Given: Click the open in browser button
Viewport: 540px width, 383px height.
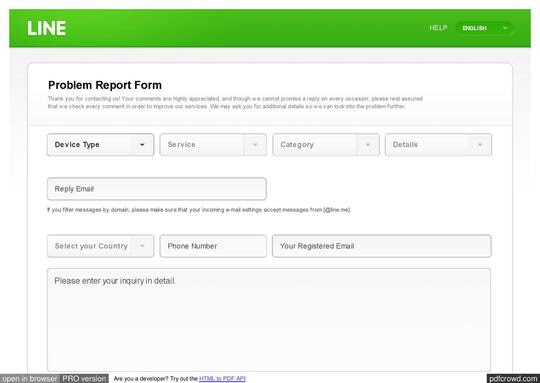Looking at the screenshot, I should (x=30, y=379).
